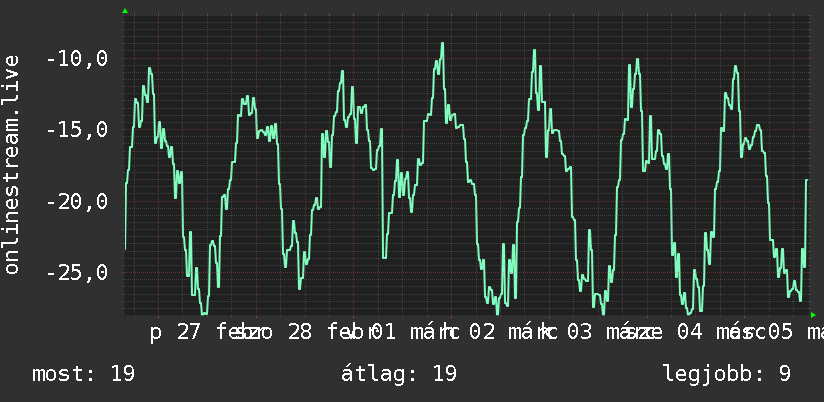Click the -15,0 y-axis label

click(77, 129)
